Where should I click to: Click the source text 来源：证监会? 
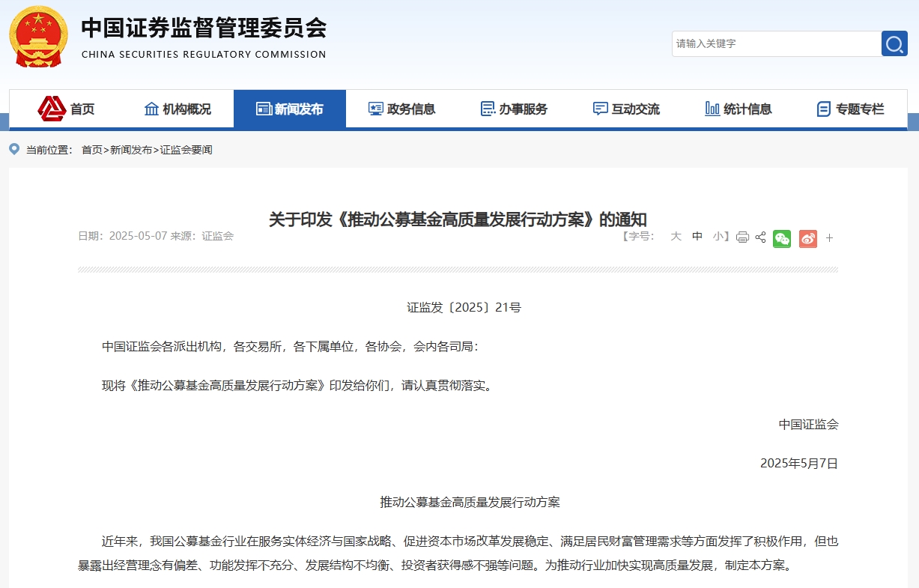(202, 236)
